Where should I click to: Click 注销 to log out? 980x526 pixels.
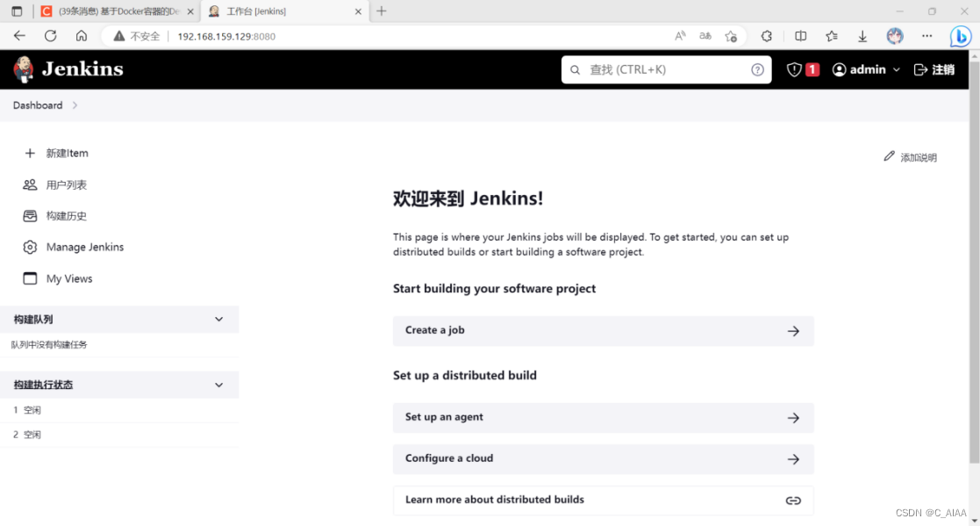[x=934, y=69]
